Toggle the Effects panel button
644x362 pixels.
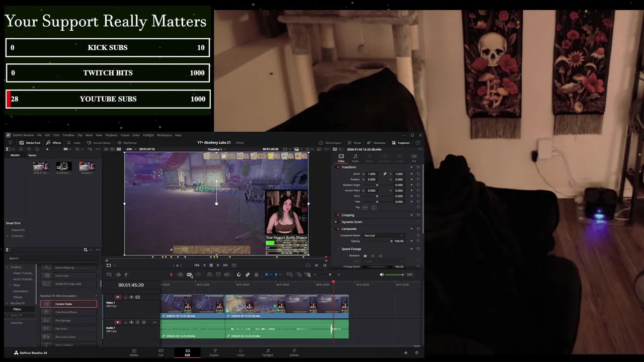pos(54,143)
